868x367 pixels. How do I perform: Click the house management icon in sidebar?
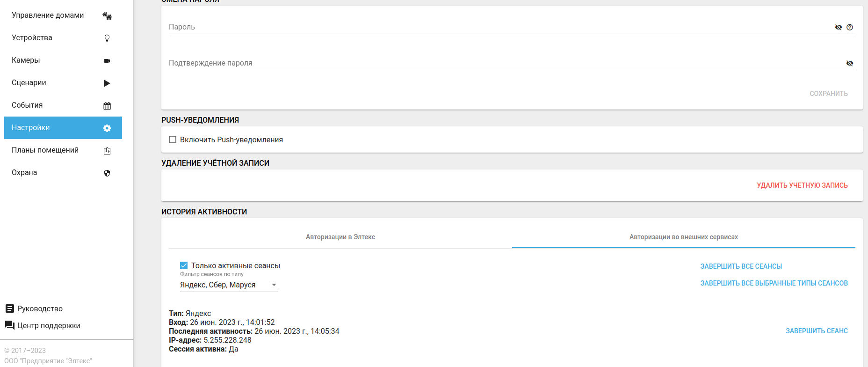[x=107, y=16]
